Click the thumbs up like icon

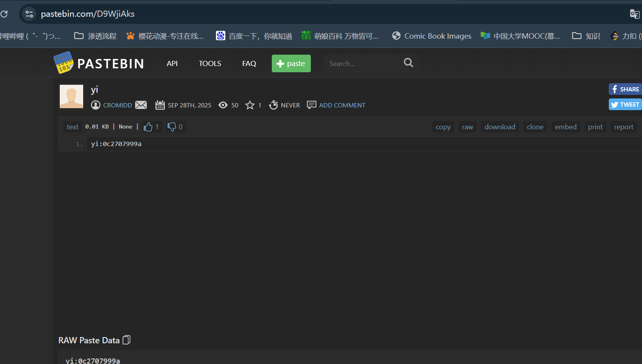148,127
